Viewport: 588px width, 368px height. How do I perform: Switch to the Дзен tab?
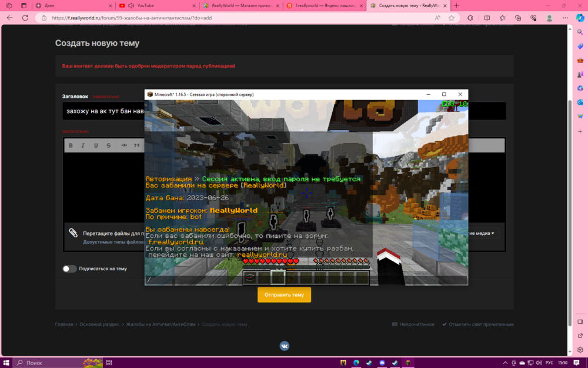(x=73, y=6)
